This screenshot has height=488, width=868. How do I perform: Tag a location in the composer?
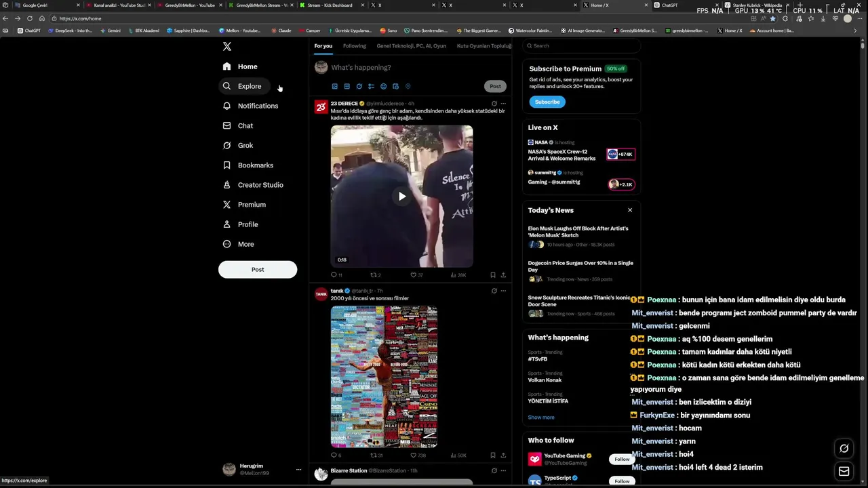[x=408, y=86]
